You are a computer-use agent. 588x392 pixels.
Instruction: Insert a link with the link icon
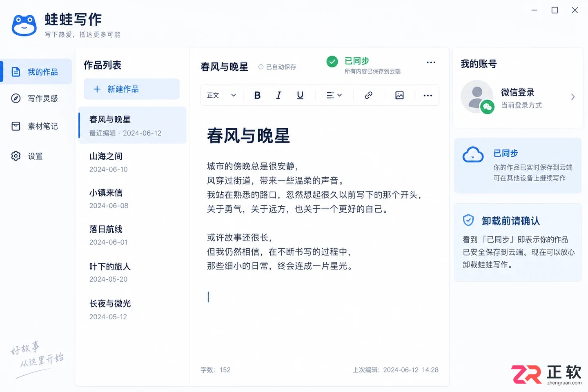click(x=368, y=95)
